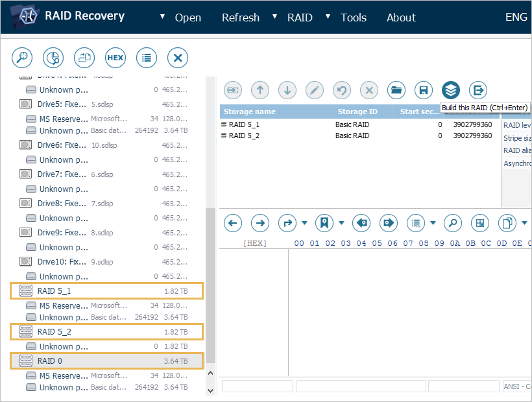Open the Tools menu
The image size is (532, 402).
point(353,18)
